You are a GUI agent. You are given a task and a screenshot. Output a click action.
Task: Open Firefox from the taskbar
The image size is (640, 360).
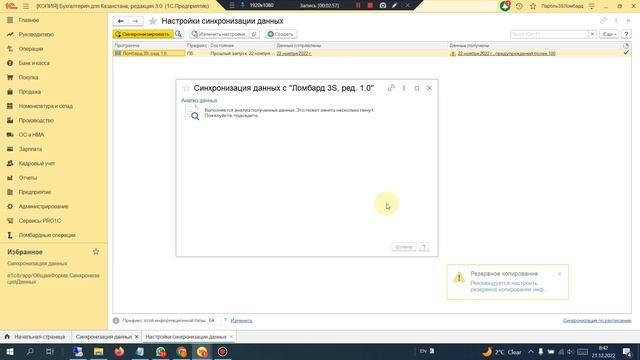tap(119, 352)
